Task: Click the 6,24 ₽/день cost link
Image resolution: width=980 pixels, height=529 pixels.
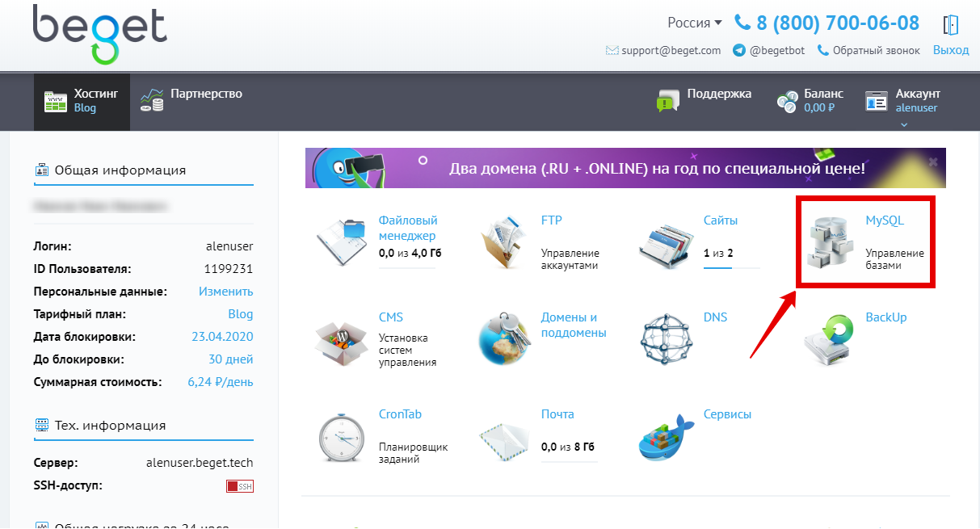Action: [x=221, y=382]
